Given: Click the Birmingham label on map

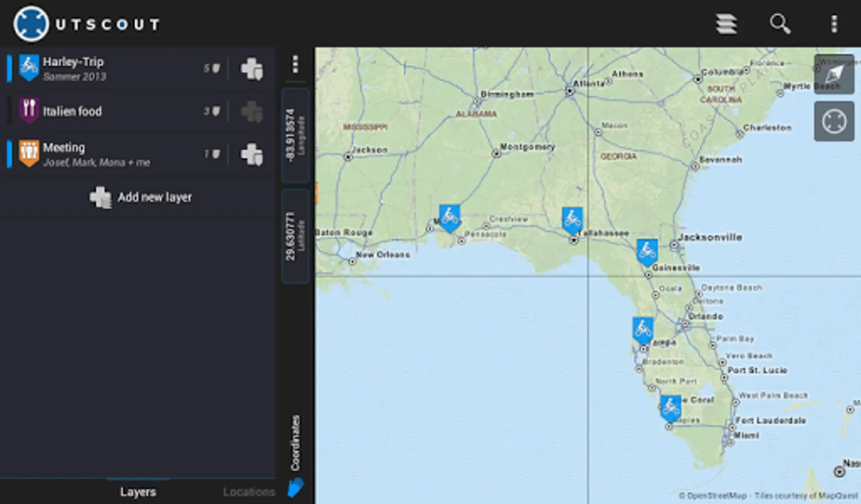Looking at the screenshot, I should 507,94.
